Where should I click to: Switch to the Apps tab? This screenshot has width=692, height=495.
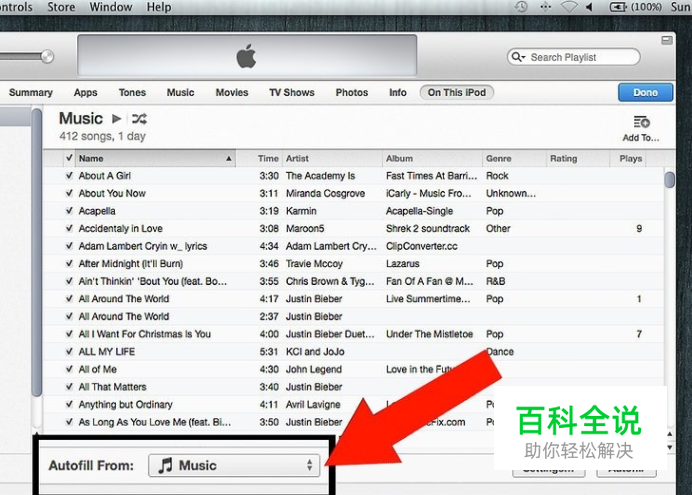tap(86, 93)
